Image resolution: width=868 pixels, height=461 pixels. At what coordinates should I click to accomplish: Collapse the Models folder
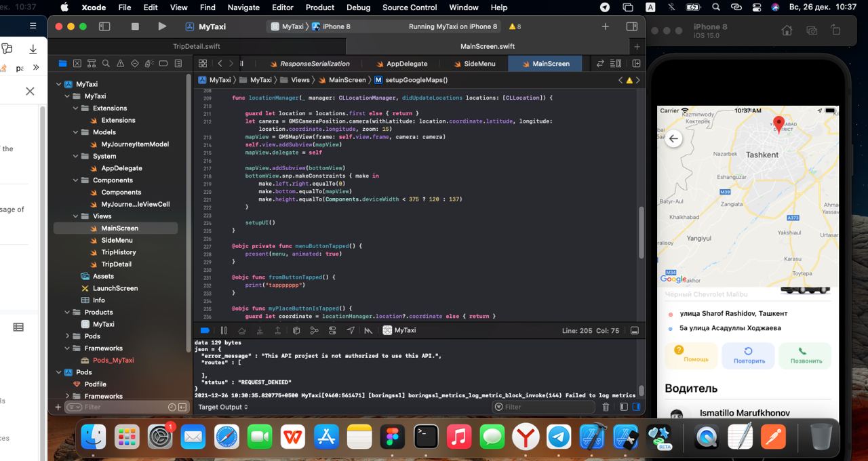pos(75,132)
